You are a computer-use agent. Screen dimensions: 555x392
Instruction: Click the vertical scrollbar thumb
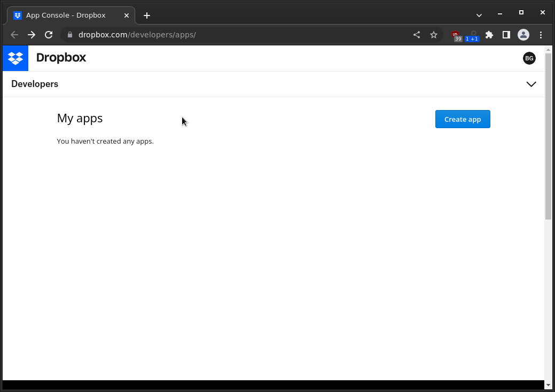pyautogui.click(x=548, y=137)
